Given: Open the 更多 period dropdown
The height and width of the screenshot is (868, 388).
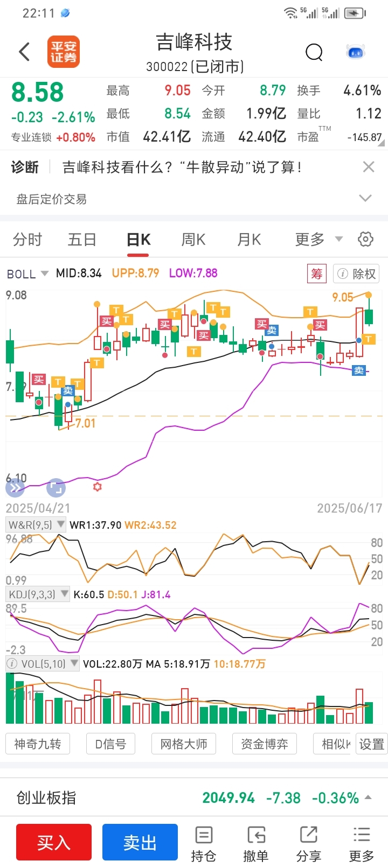Looking at the screenshot, I should click(x=318, y=239).
